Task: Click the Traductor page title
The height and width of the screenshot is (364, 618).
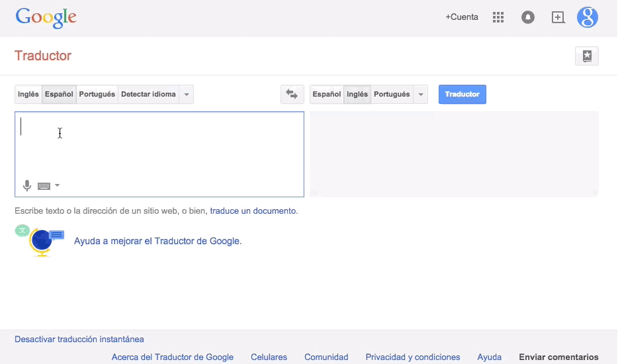Action: coord(43,56)
